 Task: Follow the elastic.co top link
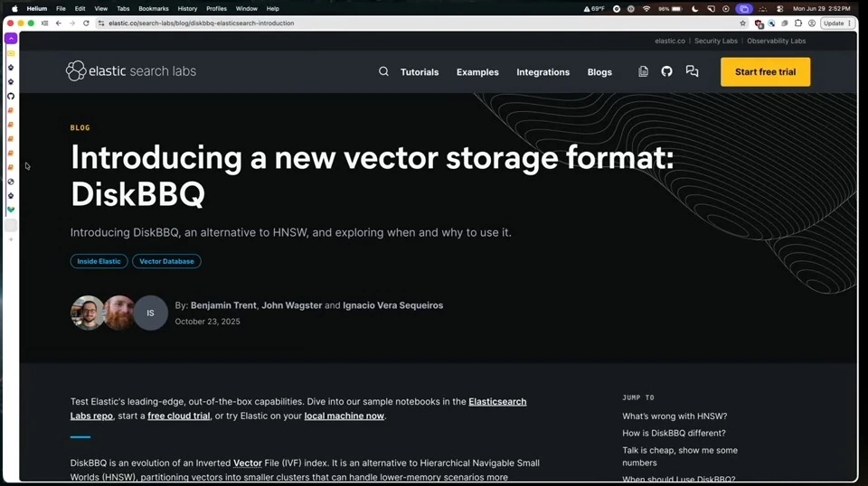click(x=670, y=41)
